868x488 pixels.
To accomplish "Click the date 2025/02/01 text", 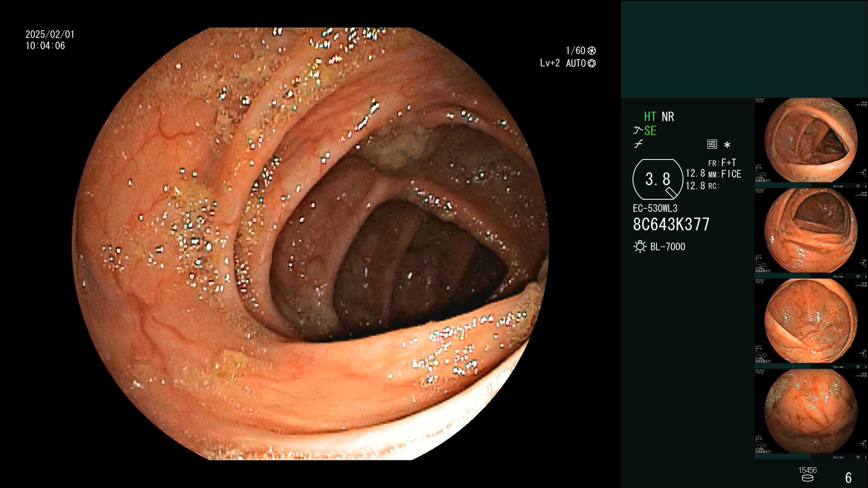I will point(50,34).
